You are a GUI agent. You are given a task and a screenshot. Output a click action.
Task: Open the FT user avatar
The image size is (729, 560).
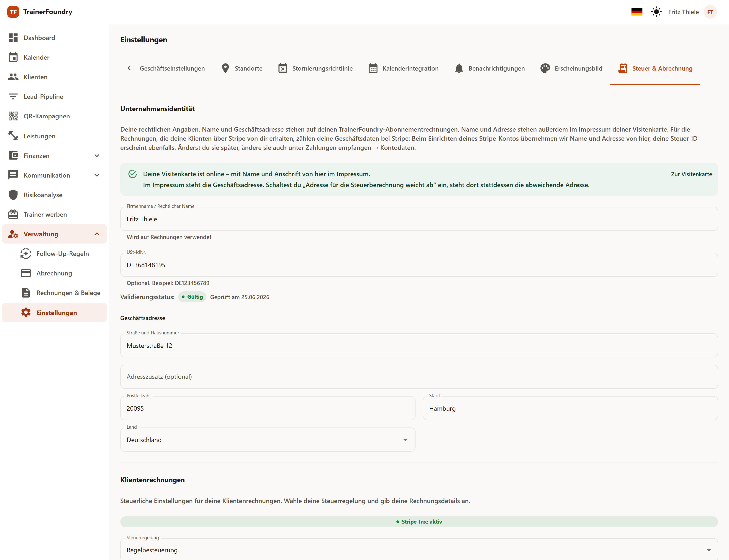click(x=710, y=12)
